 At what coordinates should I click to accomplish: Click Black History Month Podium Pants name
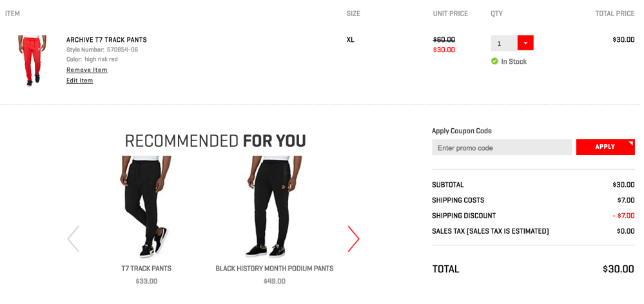click(274, 269)
